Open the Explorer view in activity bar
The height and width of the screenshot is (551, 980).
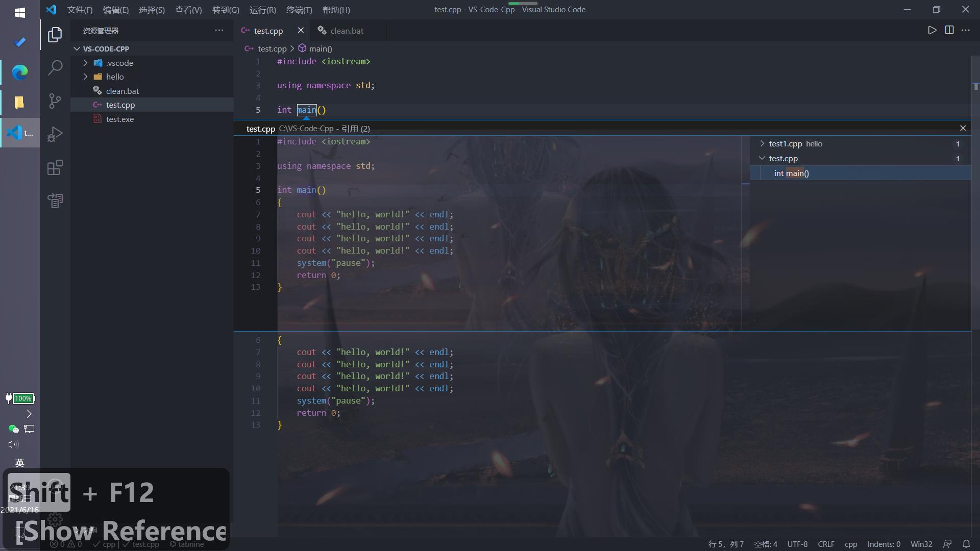point(55,35)
